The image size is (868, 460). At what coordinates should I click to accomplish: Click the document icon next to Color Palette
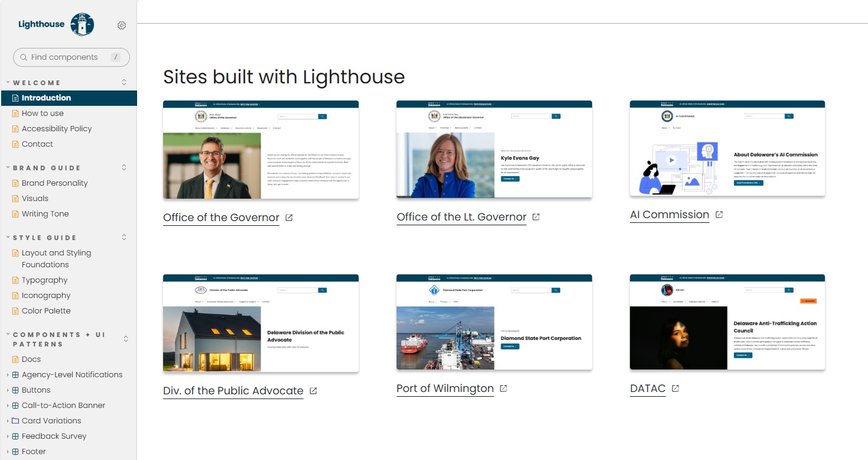[16, 311]
